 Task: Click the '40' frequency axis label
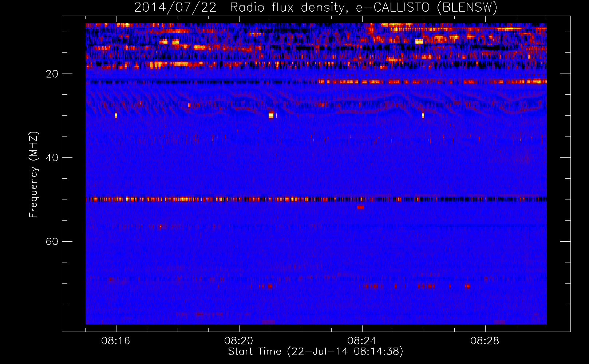[52, 158]
